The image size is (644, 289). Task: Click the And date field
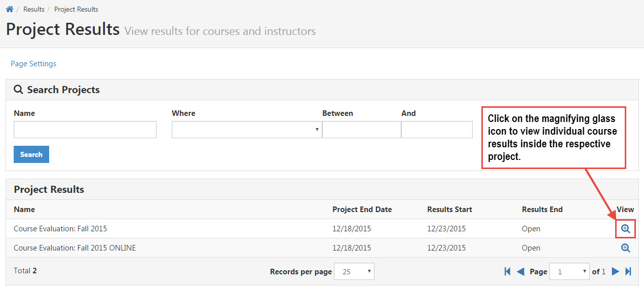[x=437, y=130]
